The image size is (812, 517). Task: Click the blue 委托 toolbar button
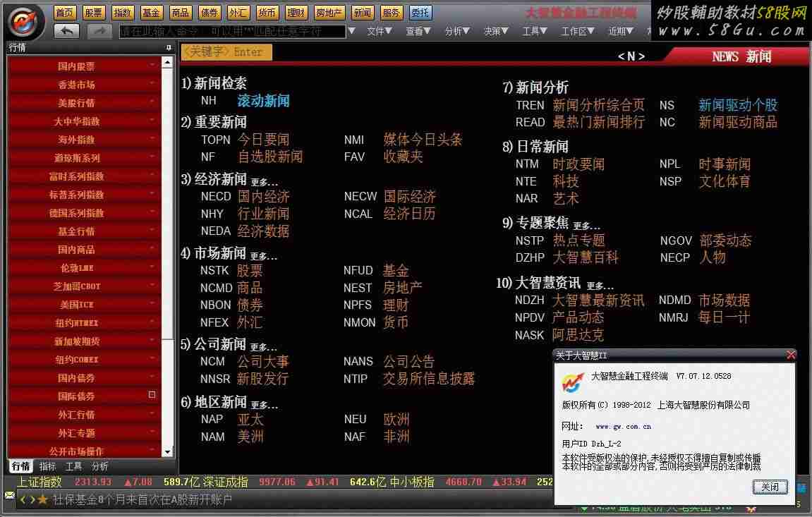click(420, 13)
